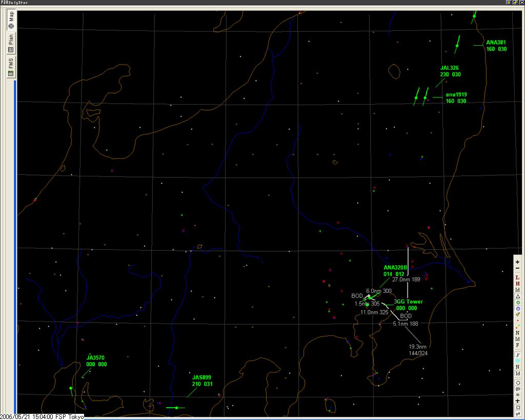The width and height of the screenshot is (525, 420).
Task: Toggle the F button in the side toolbar
Action: 518,345
